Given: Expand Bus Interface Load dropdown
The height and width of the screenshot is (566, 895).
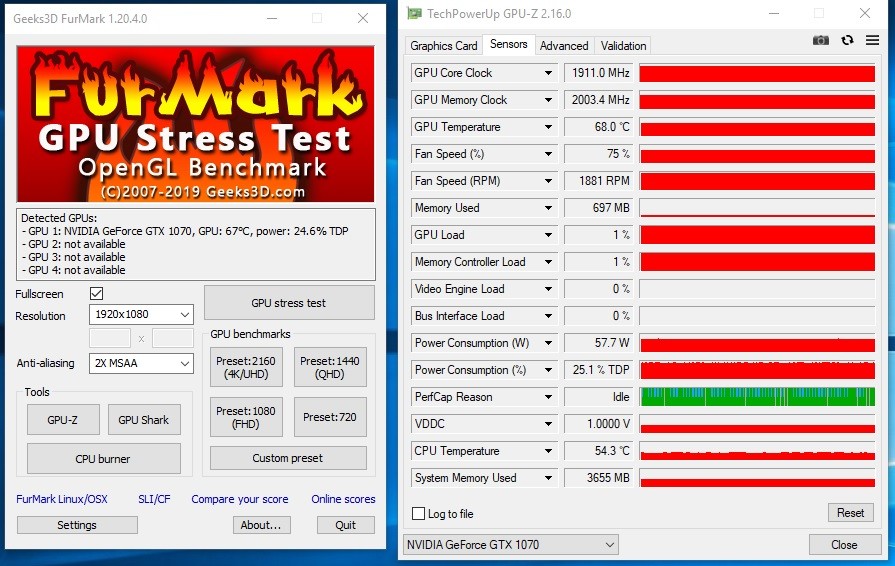Looking at the screenshot, I should pos(548,316).
